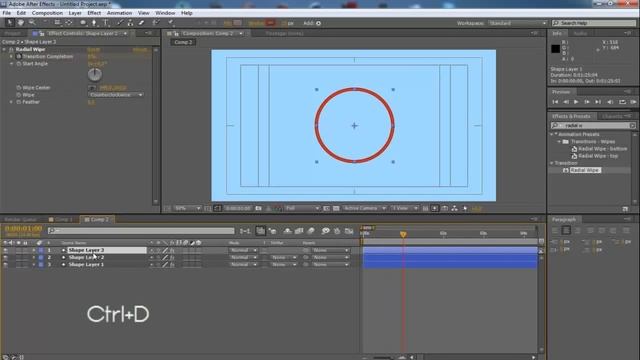
Task: Click the Search Help field
Action: (x=594, y=23)
